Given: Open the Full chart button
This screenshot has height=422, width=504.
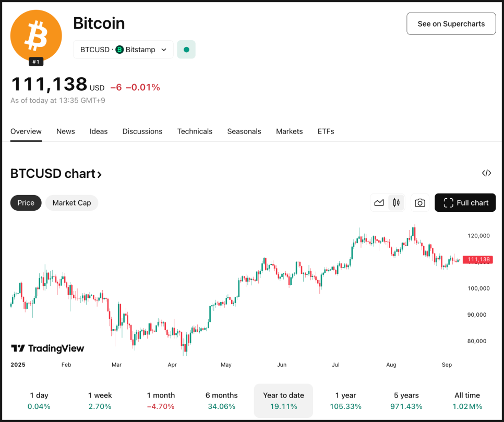Looking at the screenshot, I should [x=465, y=203].
